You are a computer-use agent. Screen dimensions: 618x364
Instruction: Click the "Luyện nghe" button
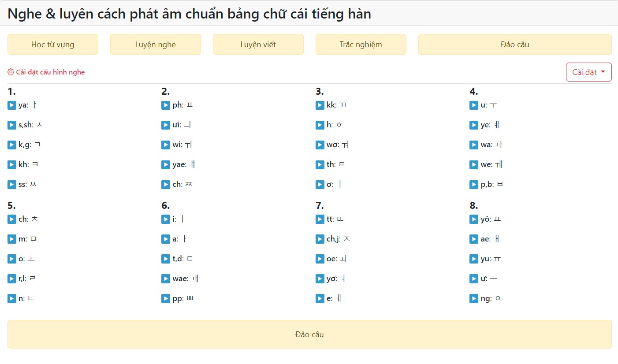tap(155, 44)
